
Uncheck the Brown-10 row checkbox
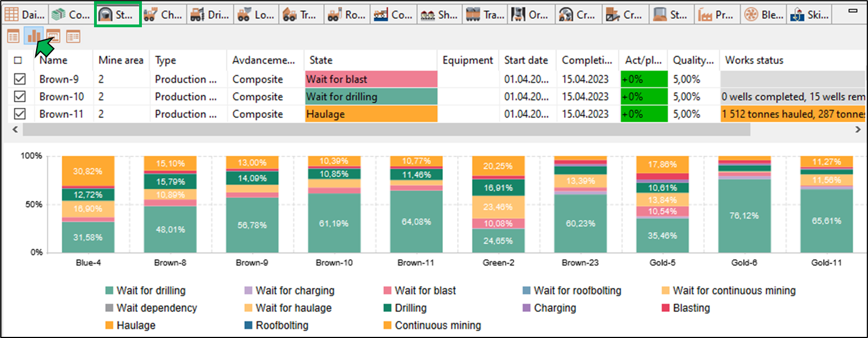coord(19,96)
